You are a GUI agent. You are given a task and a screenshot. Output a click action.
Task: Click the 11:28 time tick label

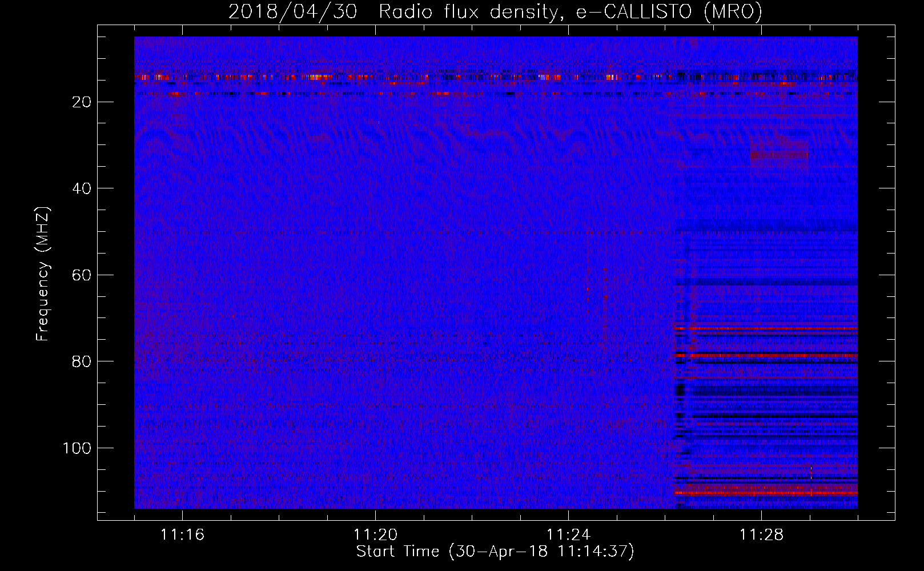761,534
